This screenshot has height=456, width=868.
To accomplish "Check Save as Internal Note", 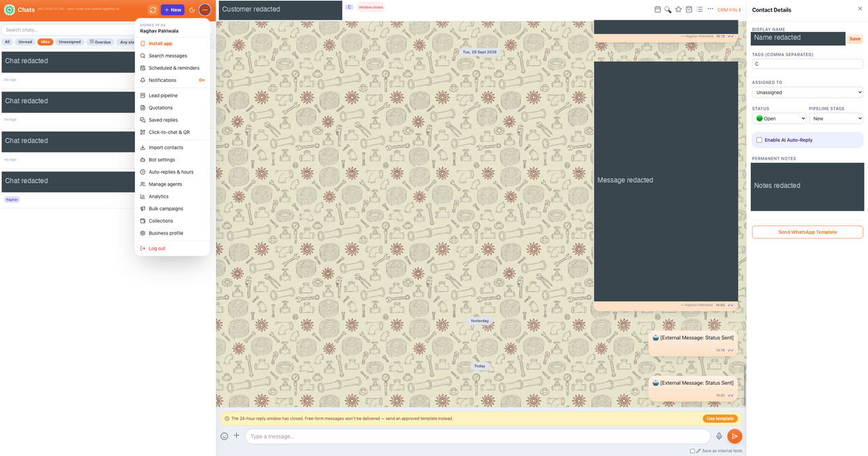I will coord(692,451).
